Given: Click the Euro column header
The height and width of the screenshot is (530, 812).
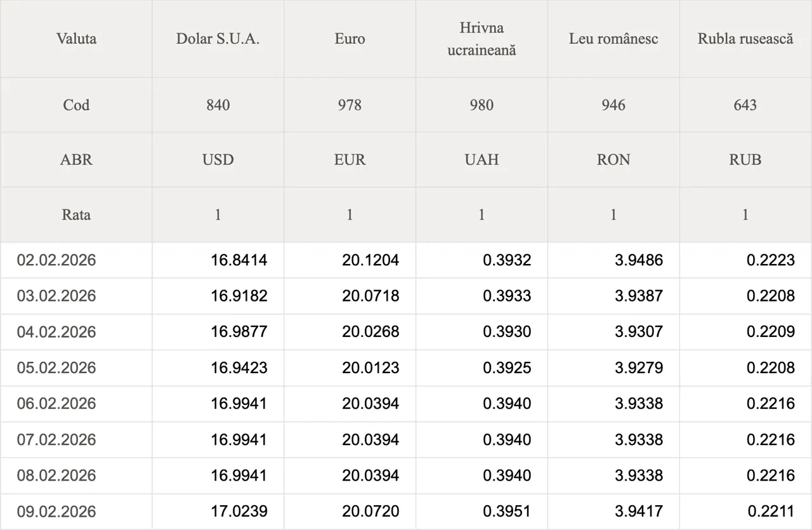Looking at the screenshot, I should click(x=350, y=39).
